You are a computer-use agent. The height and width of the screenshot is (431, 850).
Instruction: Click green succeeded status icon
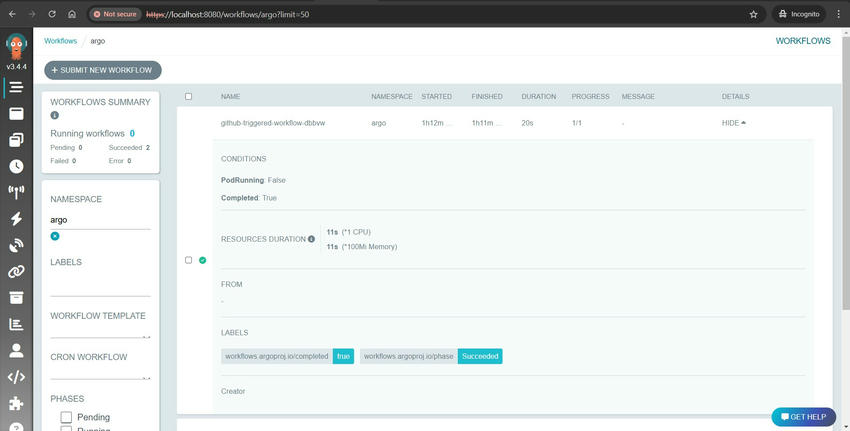click(x=202, y=260)
